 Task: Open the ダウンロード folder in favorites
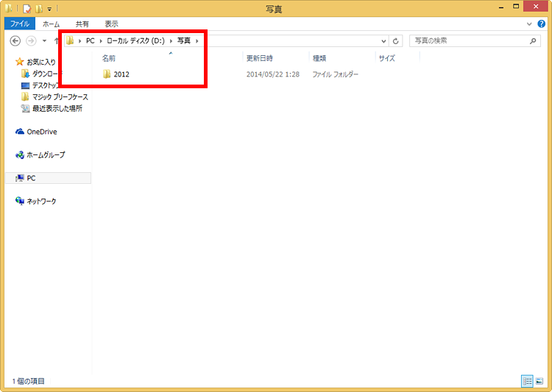(x=46, y=74)
